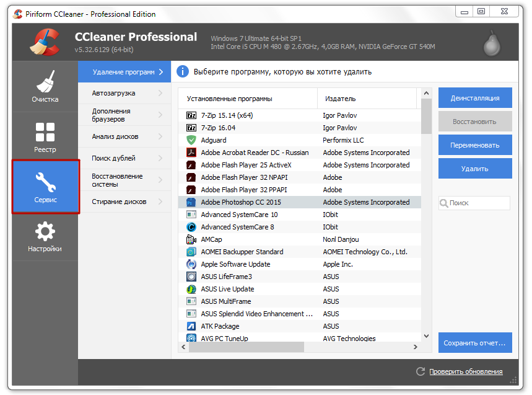The width and height of the screenshot is (532, 395).
Task: Click Advanced SystemCare 10 icon
Action: click(191, 215)
